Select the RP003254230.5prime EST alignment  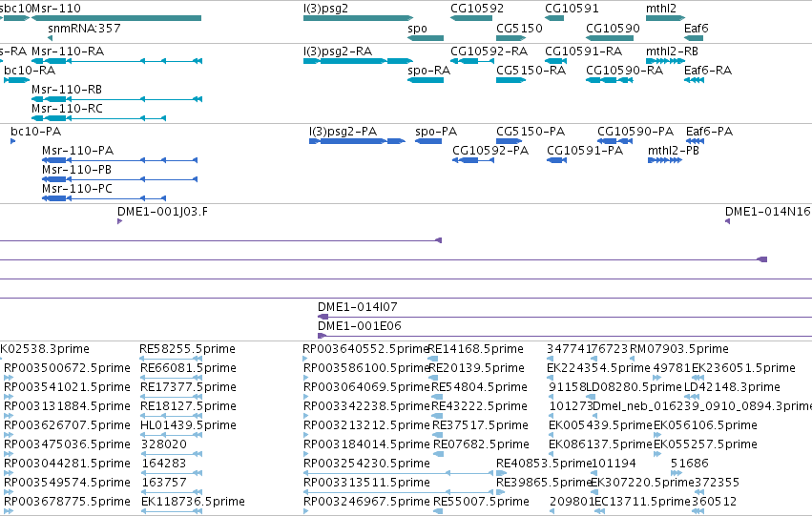click(x=399, y=473)
